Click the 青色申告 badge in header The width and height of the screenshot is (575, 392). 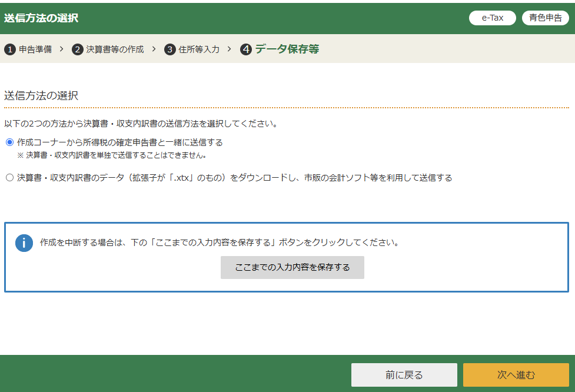tap(546, 18)
